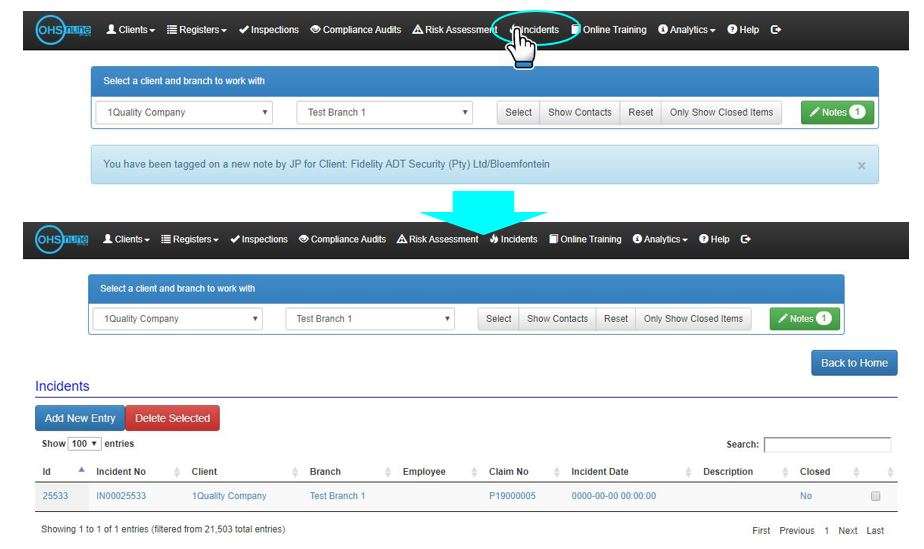924x549 pixels.
Task: Click claim number P19000005
Action: pos(512,496)
